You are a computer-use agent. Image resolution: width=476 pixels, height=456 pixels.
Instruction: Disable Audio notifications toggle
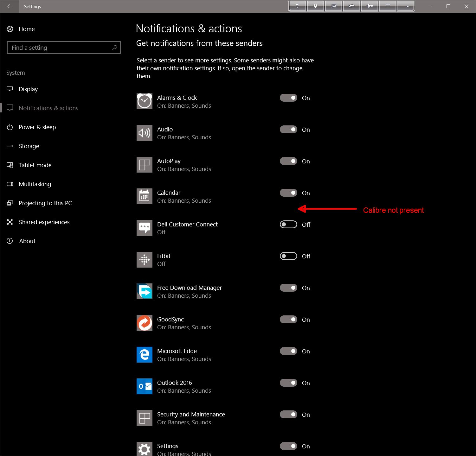(288, 130)
